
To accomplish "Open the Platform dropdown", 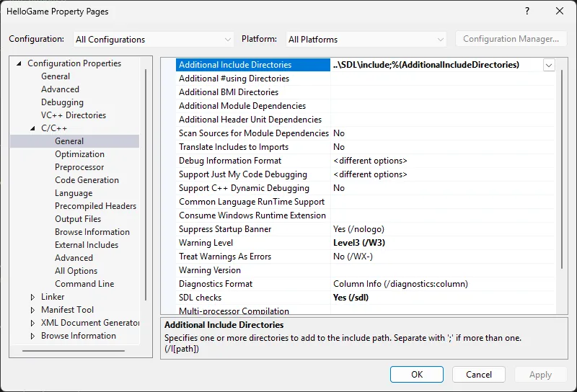I will (x=366, y=39).
